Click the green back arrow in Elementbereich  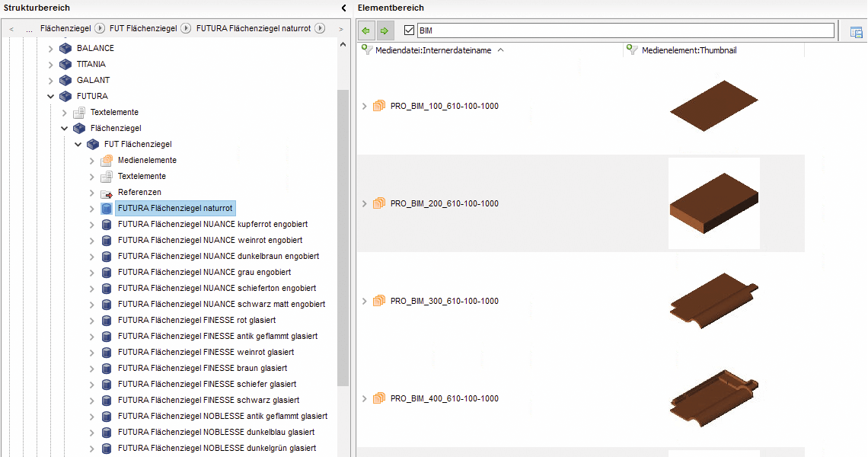(x=366, y=30)
